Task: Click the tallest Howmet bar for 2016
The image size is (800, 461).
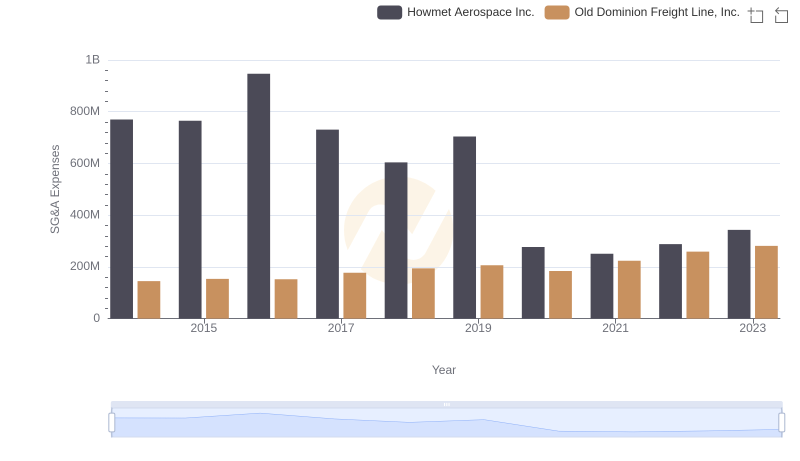Action: (259, 196)
